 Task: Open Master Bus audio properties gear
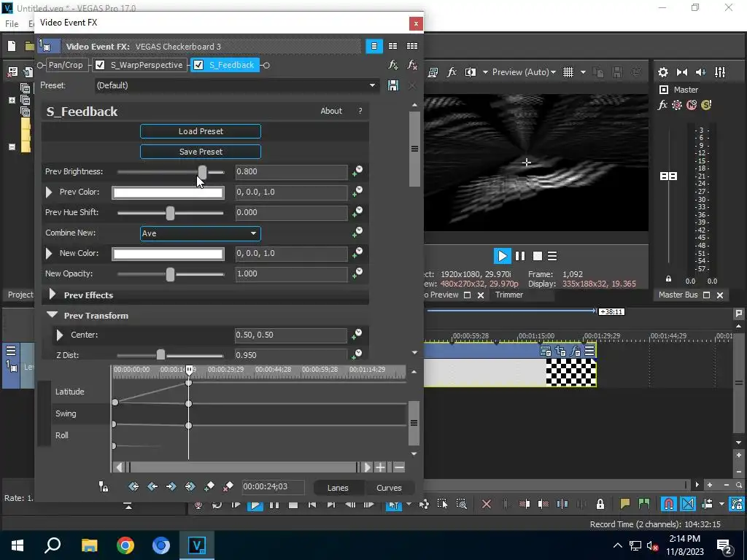click(662, 72)
